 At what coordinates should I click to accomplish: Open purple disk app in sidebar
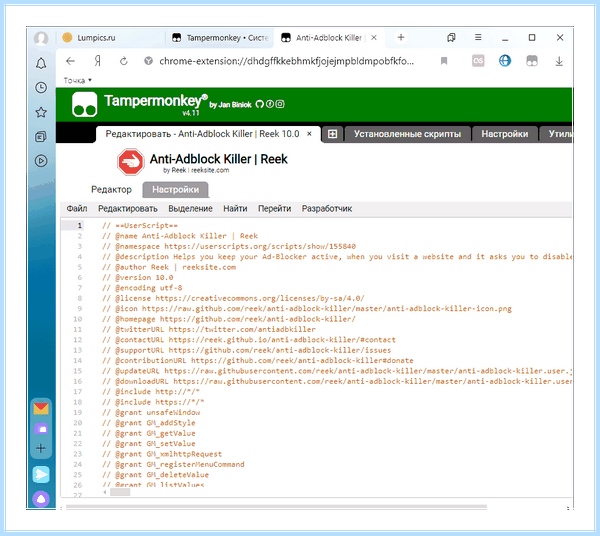41,428
